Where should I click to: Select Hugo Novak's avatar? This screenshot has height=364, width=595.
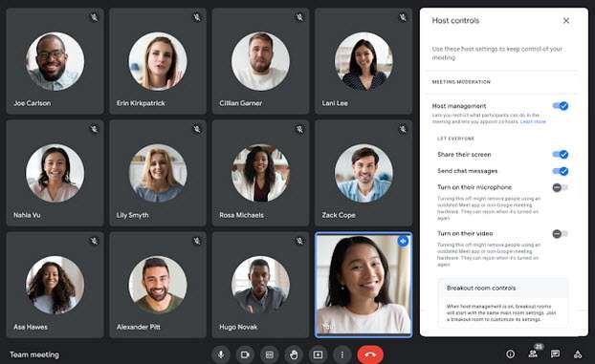261,285
